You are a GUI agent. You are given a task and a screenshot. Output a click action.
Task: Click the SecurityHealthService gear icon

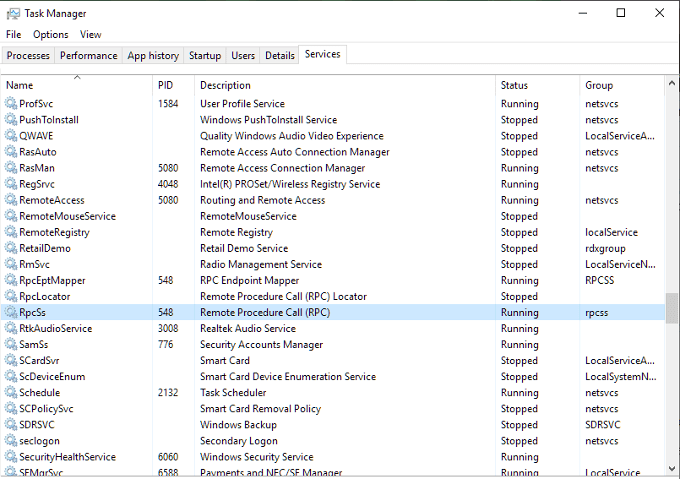(11, 457)
